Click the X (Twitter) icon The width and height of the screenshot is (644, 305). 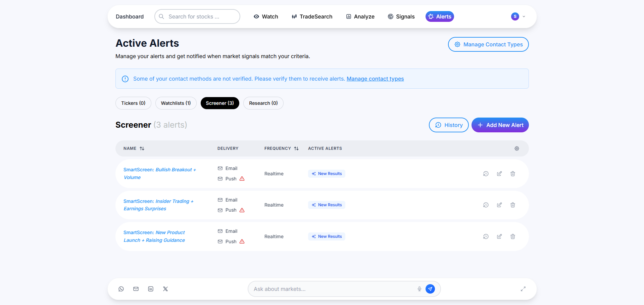(165, 289)
